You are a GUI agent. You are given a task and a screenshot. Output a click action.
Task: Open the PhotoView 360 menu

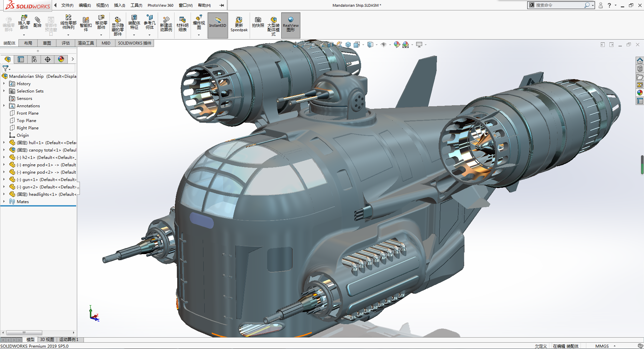[160, 5]
